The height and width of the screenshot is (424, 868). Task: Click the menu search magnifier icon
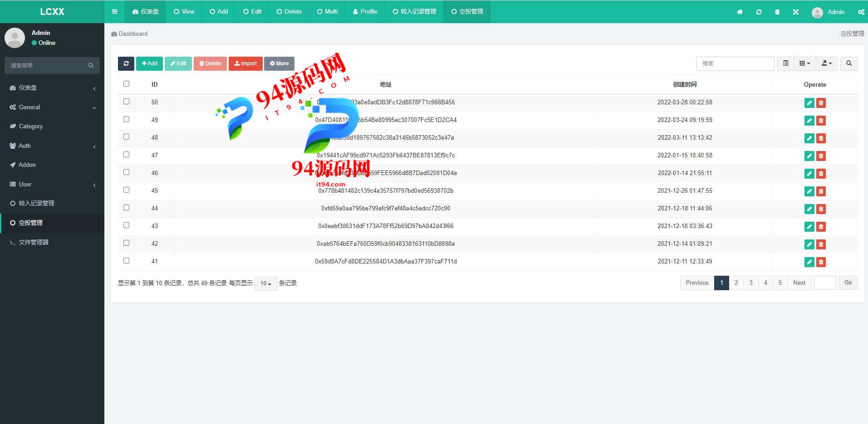[x=91, y=65]
